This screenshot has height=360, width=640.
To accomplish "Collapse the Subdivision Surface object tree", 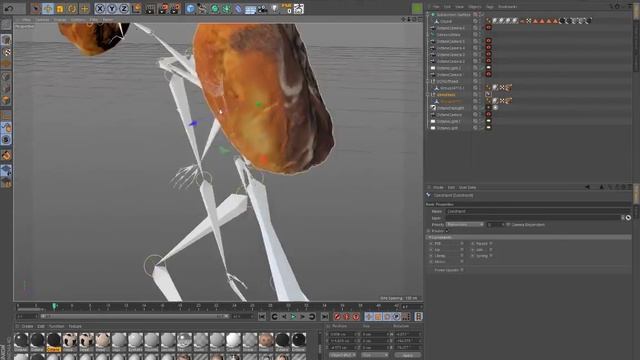I will click(428, 14).
